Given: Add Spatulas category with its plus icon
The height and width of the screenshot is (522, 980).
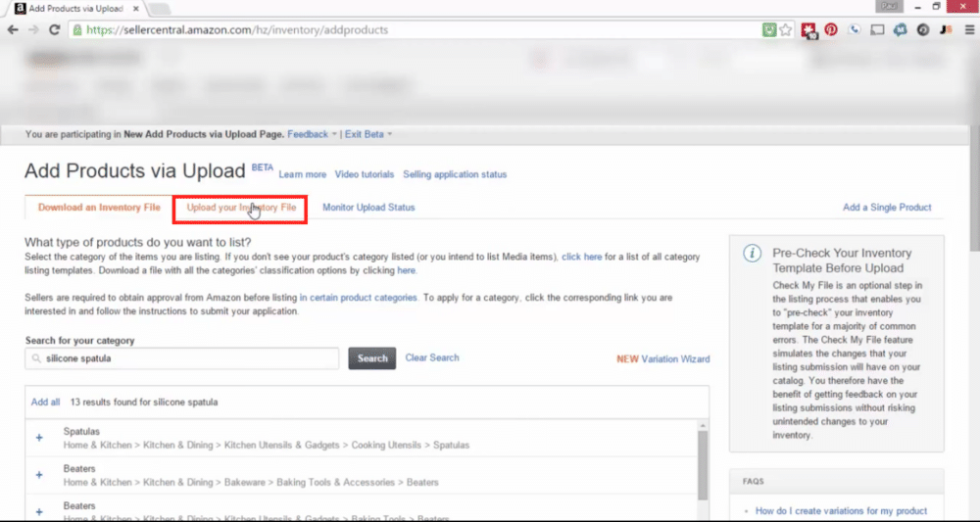Looking at the screenshot, I should tap(39, 438).
